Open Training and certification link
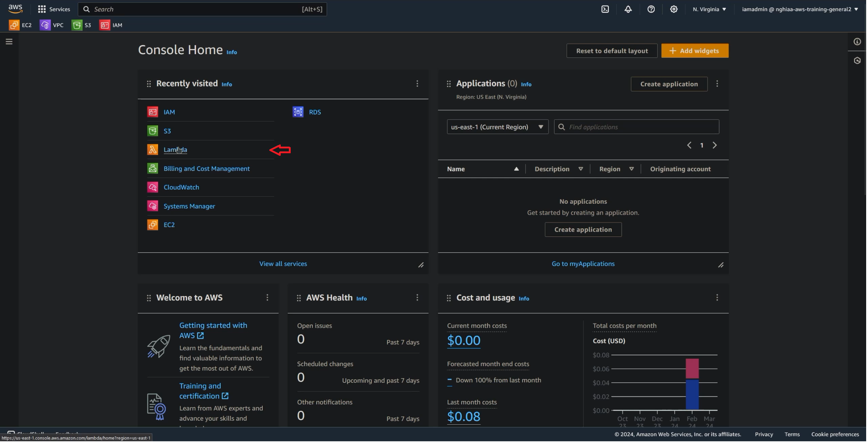The image size is (868, 442). coord(204,391)
